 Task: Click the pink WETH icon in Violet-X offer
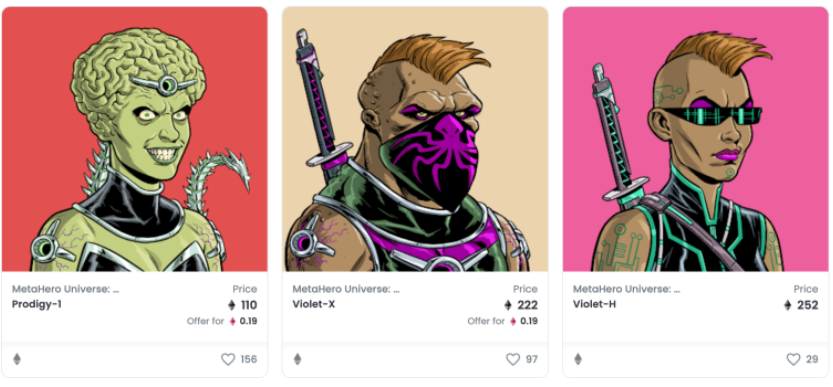[513, 322]
